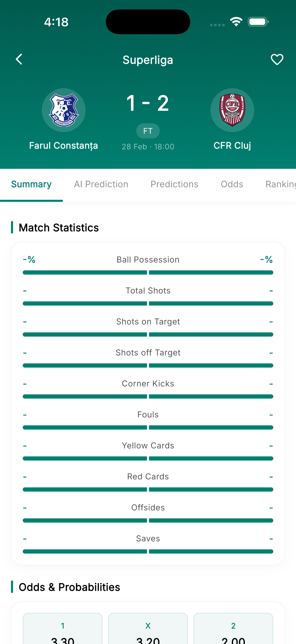This screenshot has width=296, height=644.
Task: Tap the CFR Cluj club crest
Action: pos(232,110)
